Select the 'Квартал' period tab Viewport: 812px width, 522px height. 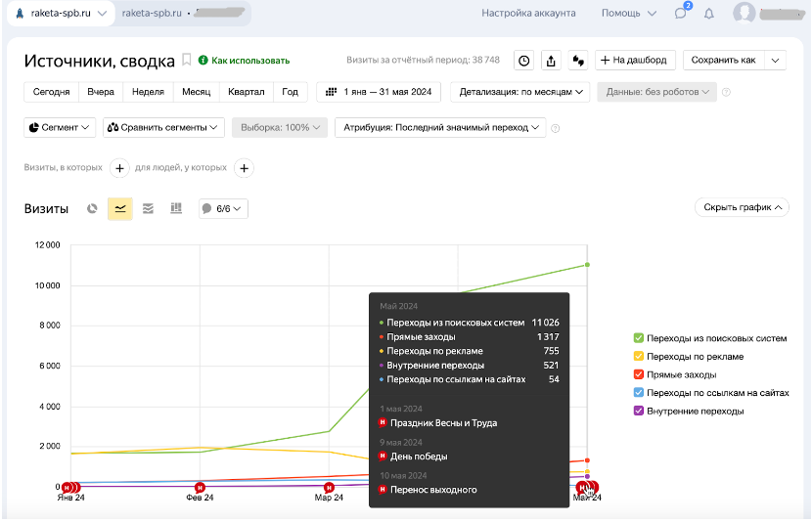coord(246,92)
